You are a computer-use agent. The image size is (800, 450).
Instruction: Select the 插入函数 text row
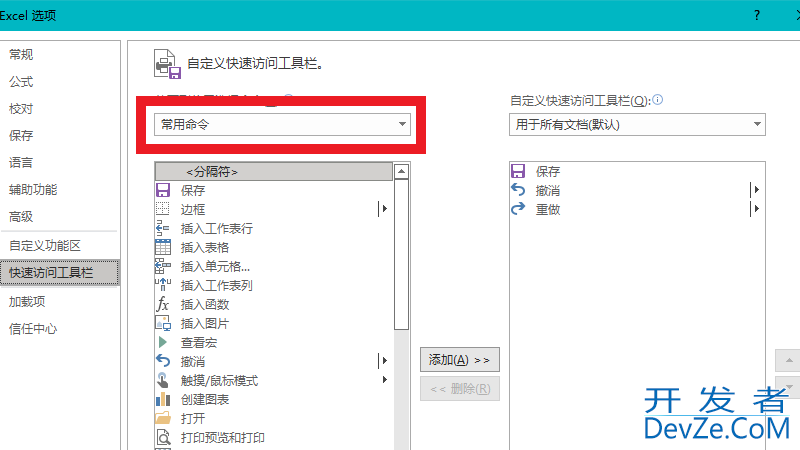tap(205, 305)
